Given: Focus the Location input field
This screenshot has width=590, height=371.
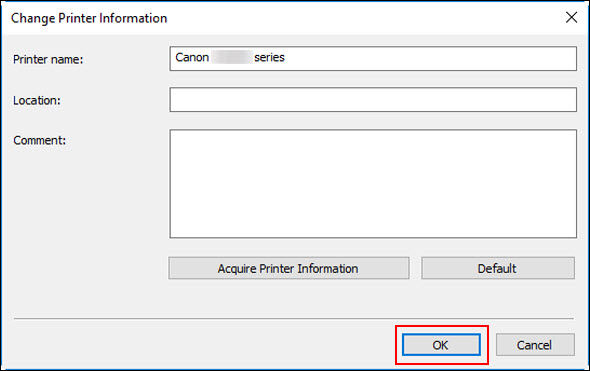Looking at the screenshot, I should click(373, 100).
